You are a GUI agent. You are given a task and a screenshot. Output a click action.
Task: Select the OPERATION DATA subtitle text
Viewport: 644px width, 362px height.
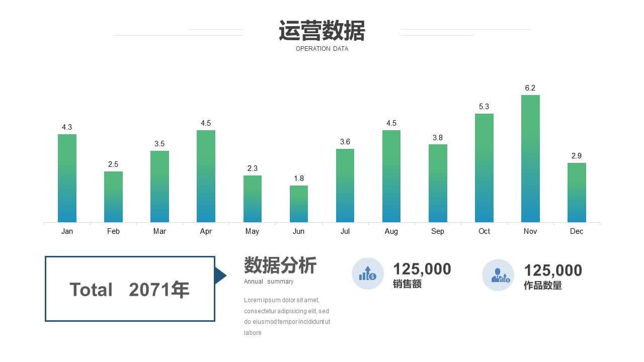[322, 49]
